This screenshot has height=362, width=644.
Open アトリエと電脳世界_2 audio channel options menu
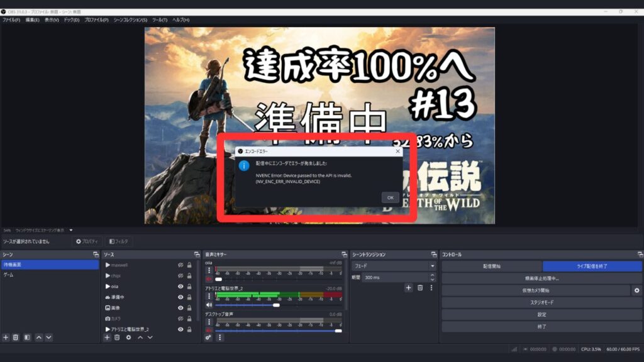209,297
